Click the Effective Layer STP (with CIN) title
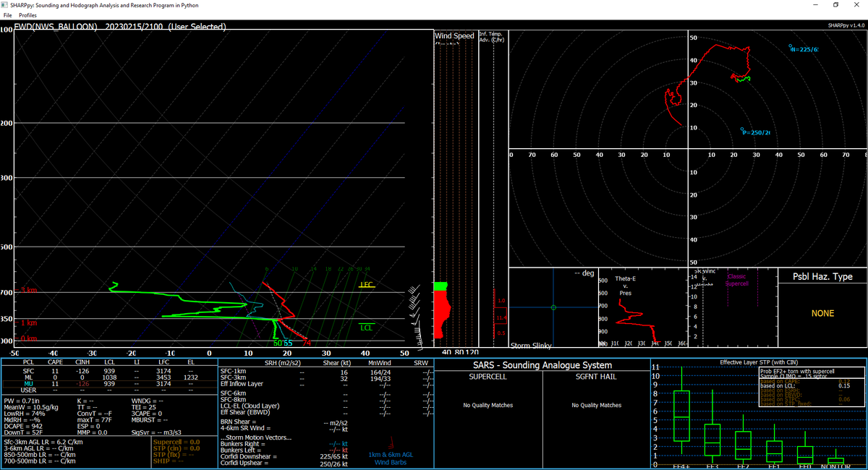868x470 pixels. (759, 362)
